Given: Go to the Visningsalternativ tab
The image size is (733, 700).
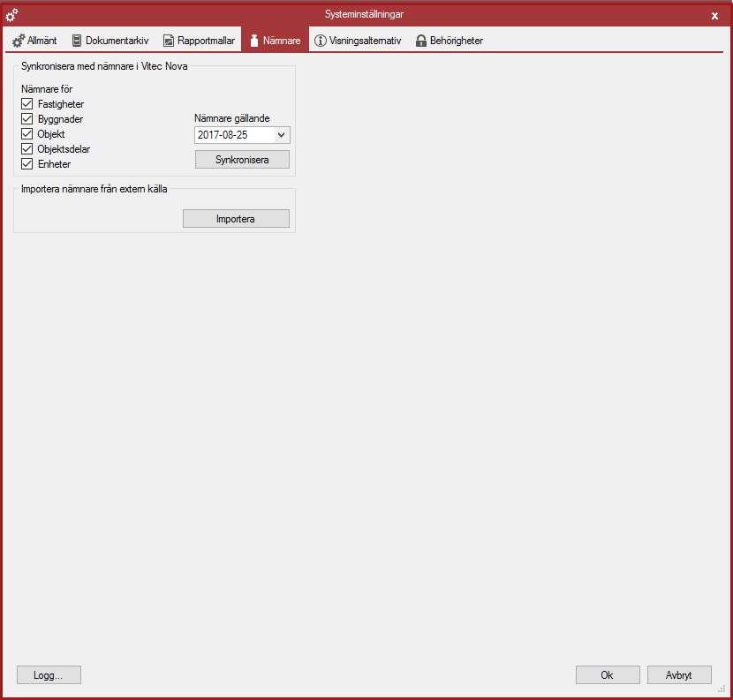Looking at the screenshot, I should click(x=358, y=41).
